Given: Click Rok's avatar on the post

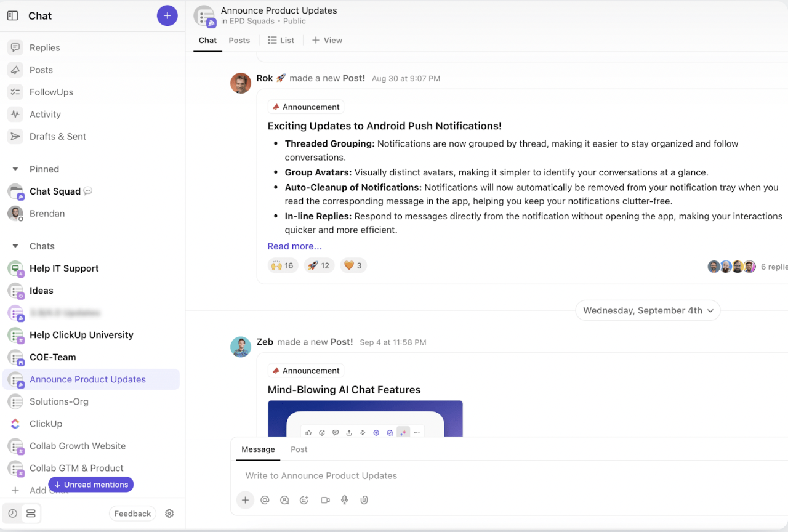Looking at the screenshot, I should pyautogui.click(x=241, y=83).
